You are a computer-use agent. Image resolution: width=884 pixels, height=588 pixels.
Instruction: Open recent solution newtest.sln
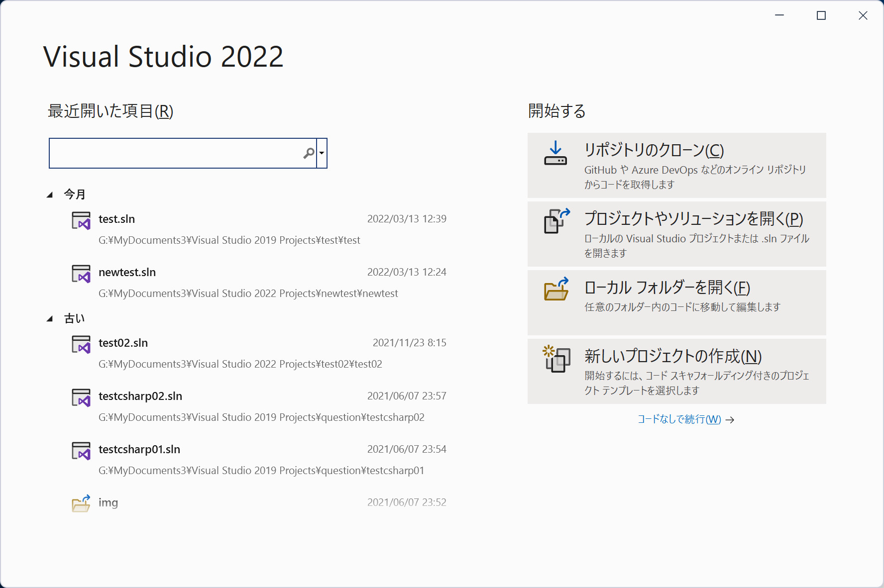[259, 283]
